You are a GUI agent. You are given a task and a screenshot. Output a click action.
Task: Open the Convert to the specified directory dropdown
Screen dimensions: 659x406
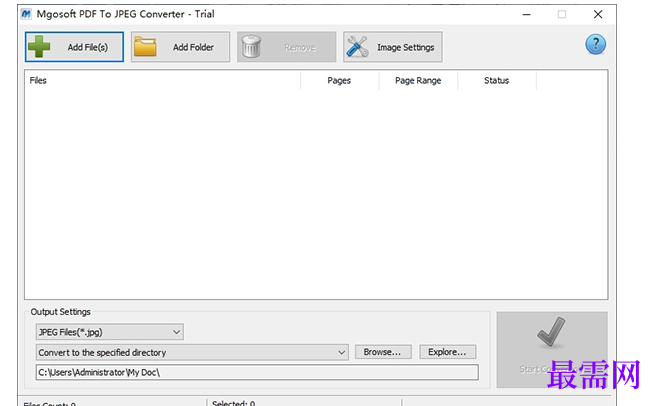(x=192, y=352)
